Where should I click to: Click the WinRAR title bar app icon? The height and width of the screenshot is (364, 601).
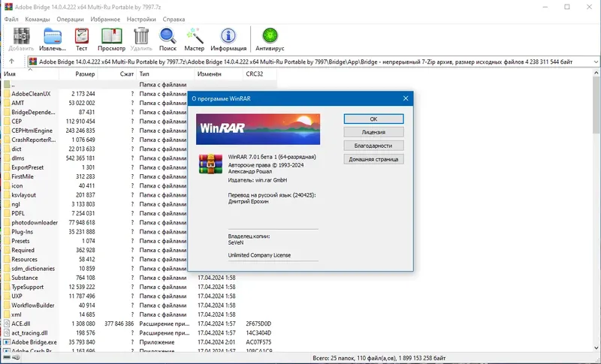tap(8, 7)
